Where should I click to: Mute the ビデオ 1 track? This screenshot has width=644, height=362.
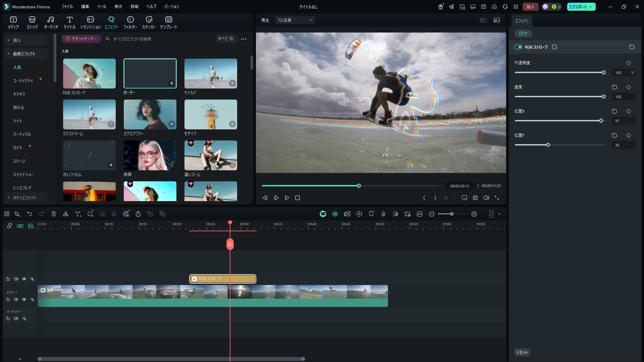tap(16, 299)
